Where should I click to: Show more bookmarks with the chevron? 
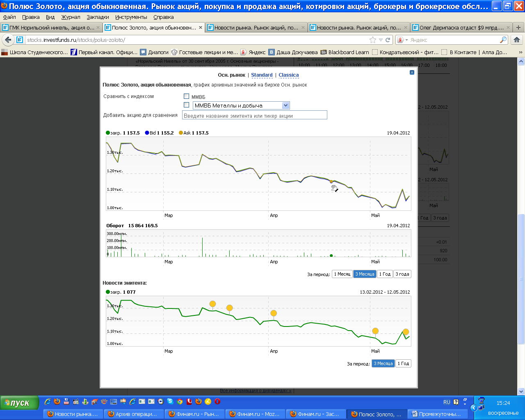point(520,52)
